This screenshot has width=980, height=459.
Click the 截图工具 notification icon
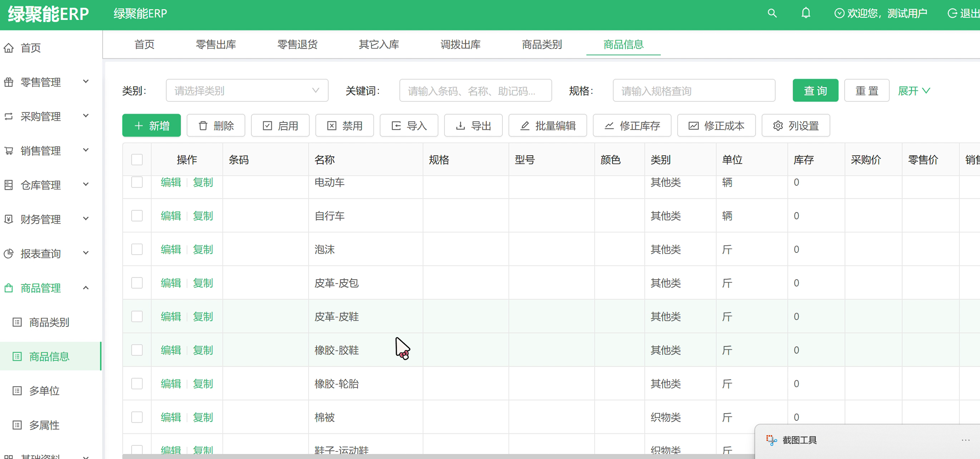[771, 440]
